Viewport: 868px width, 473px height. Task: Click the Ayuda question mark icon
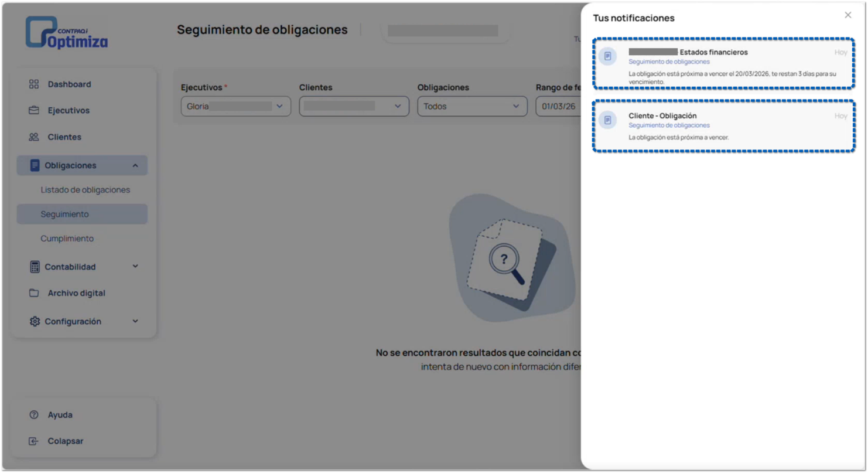click(x=34, y=415)
